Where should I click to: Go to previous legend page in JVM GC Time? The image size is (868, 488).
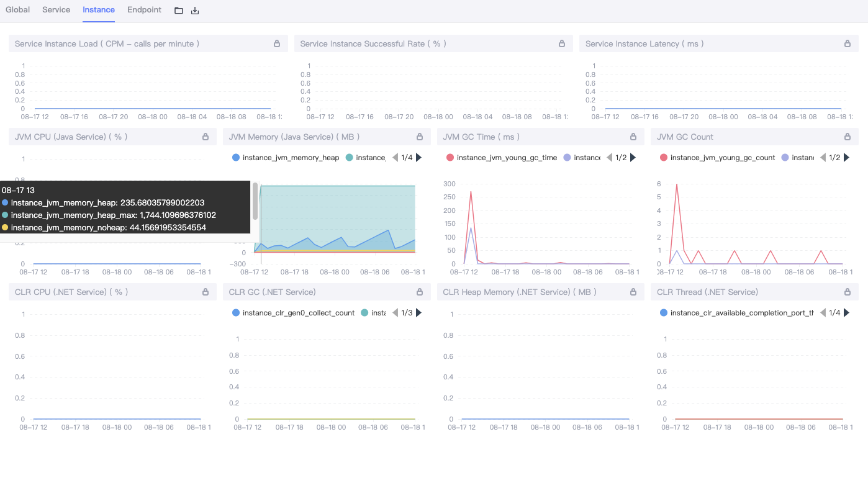point(609,158)
